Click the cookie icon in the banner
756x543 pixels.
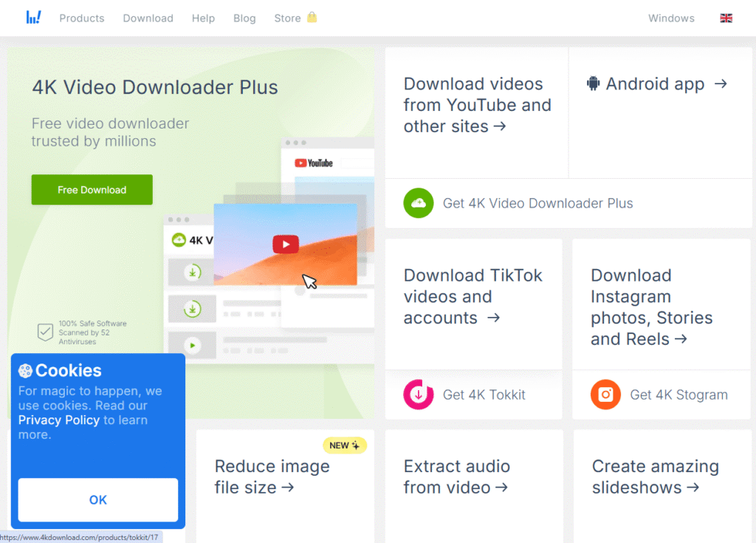click(x=25, y=371)
